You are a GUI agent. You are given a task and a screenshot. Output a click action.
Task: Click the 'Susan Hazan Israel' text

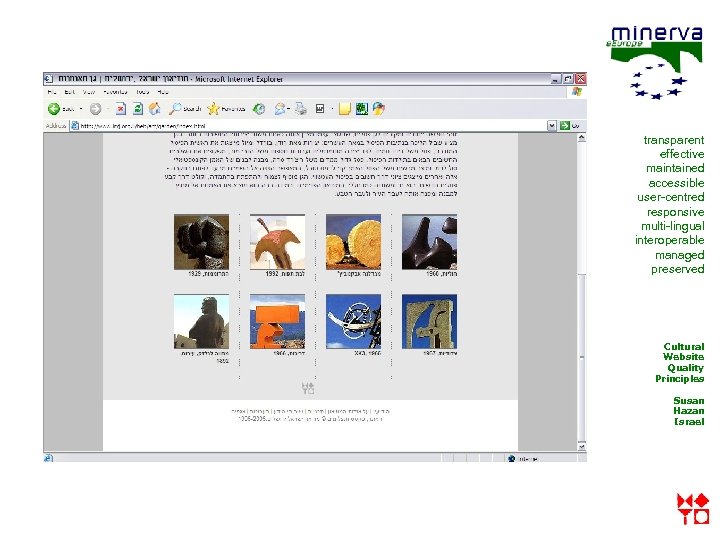[689, 411]
